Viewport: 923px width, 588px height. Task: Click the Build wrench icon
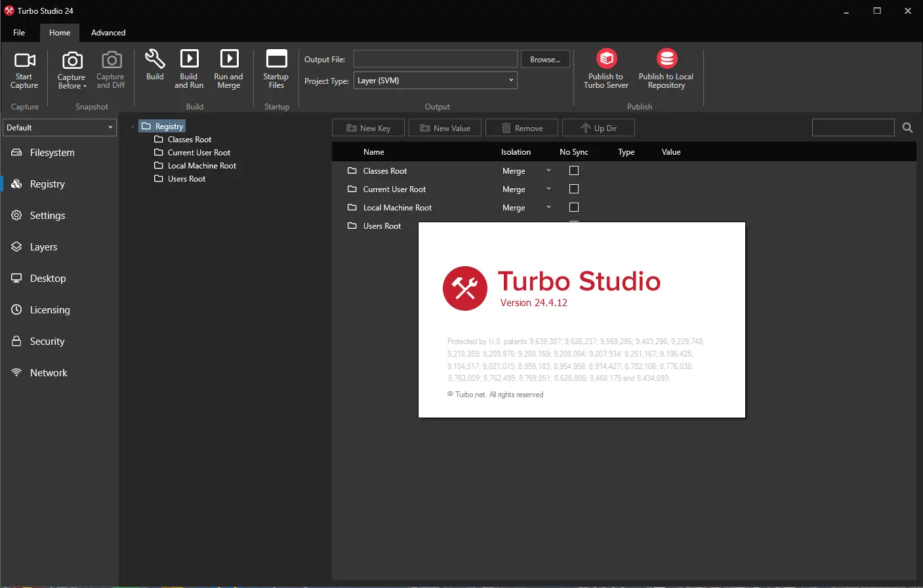[155, 59]
